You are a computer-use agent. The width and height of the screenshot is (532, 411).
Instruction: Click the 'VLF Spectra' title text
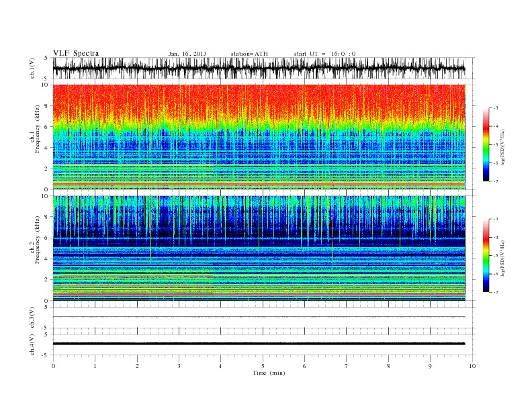[x=76, y=53]
